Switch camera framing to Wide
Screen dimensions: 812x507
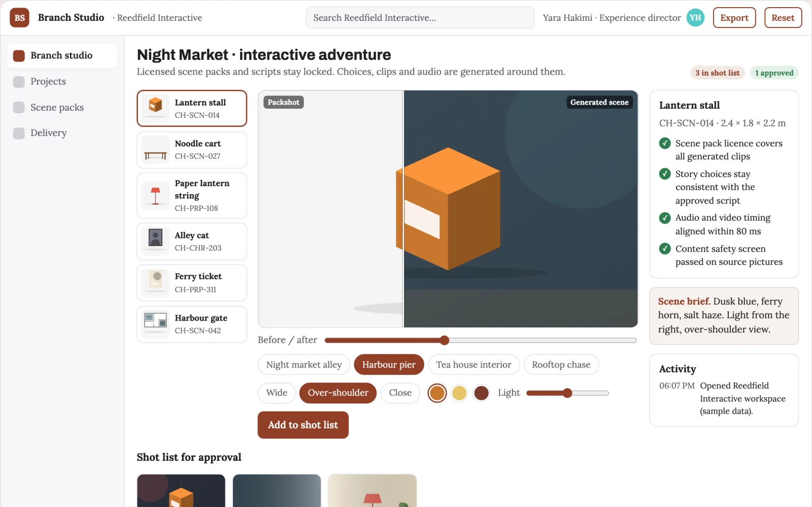[277, 393]
